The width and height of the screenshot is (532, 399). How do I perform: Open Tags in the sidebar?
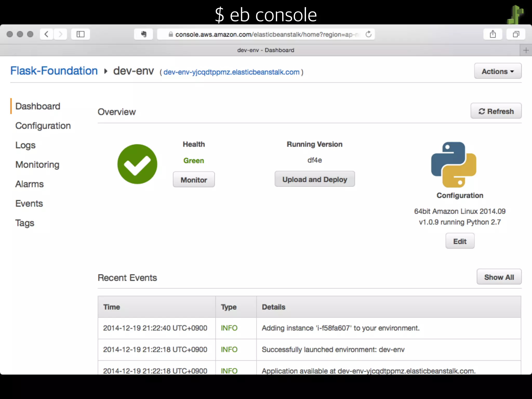[x=25, y=223]
